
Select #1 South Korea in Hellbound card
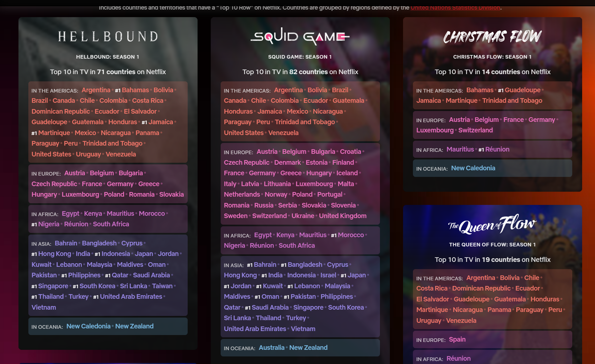(x=94, y=286)
